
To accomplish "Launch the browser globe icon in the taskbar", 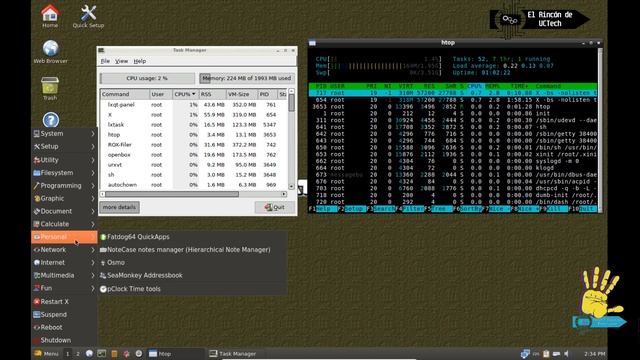I will click(x=89, y=353).
